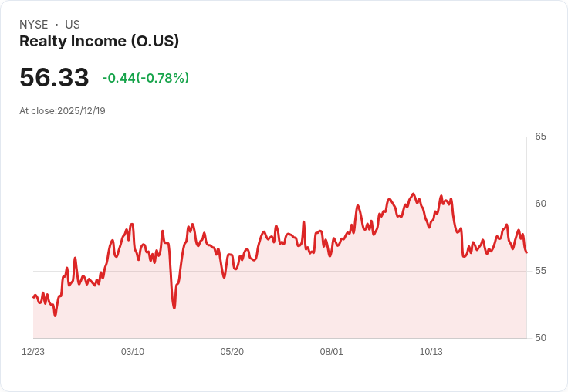Click the chart's highest peak above 60
Image resolution: width=568 pixels, height=392 pixels.
[414, 194]
